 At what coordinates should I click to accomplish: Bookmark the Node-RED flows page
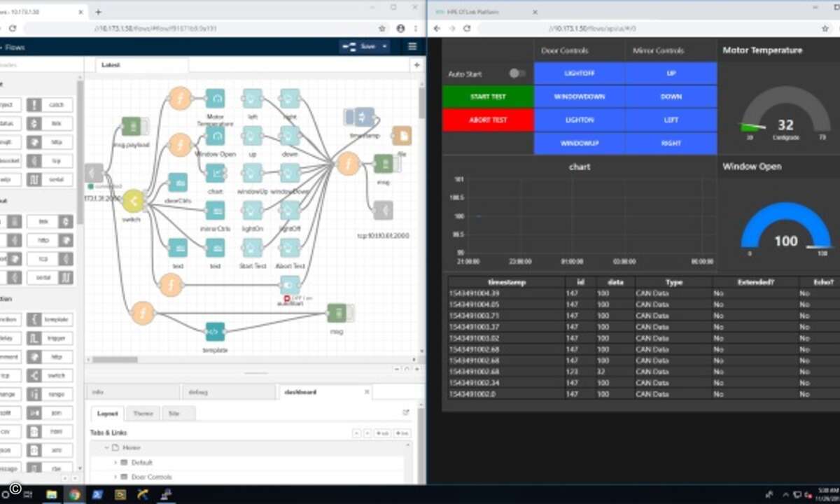pos(382,29)
